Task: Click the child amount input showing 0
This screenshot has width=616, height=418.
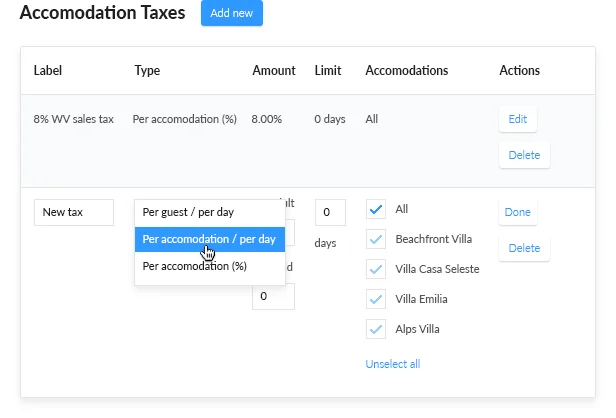Action: (x=273, y=297)
